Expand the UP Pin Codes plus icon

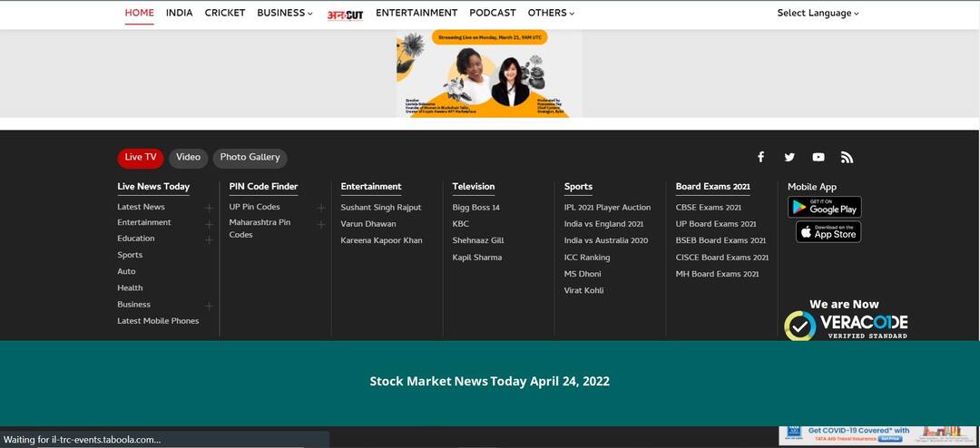click(320, 208)
